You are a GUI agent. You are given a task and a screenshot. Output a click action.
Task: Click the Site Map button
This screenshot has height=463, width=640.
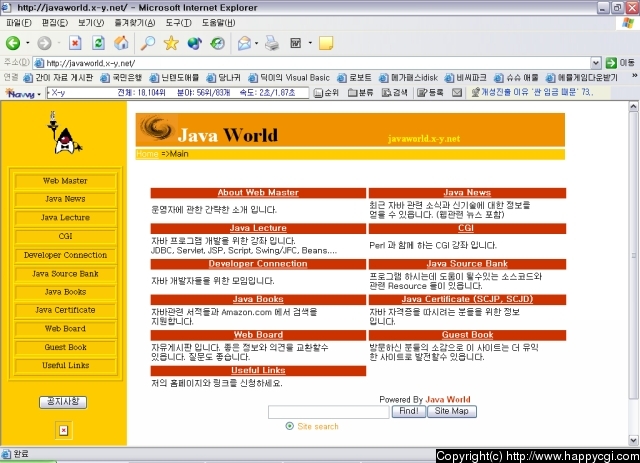[451, 411]
